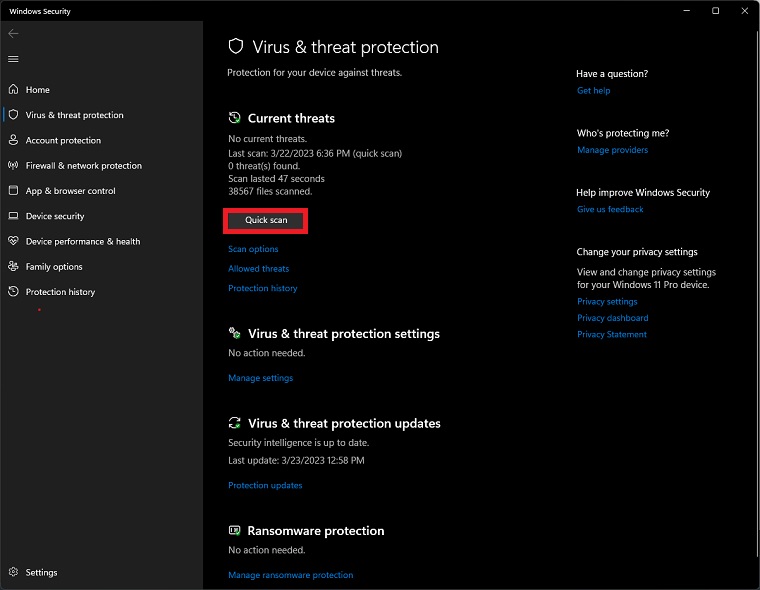Click the Get help link
This screenshot has width=760, height=590.
(x=593, y=91)
